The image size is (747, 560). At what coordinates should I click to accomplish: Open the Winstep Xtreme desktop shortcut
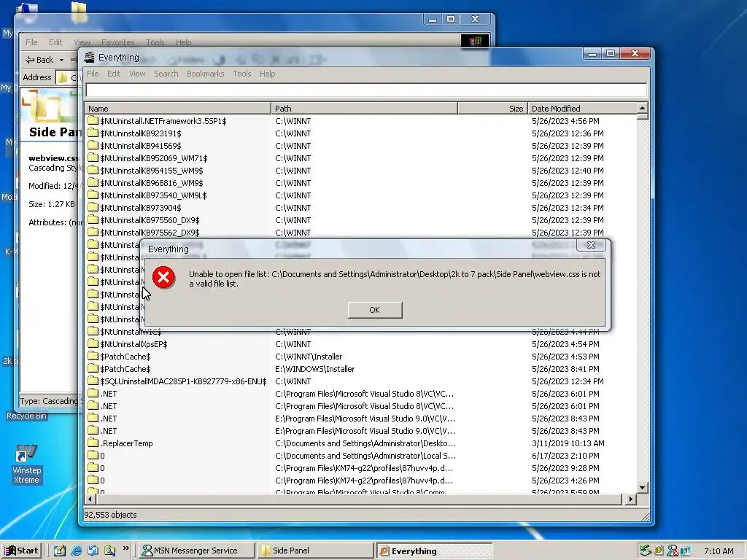click(26, 464)
